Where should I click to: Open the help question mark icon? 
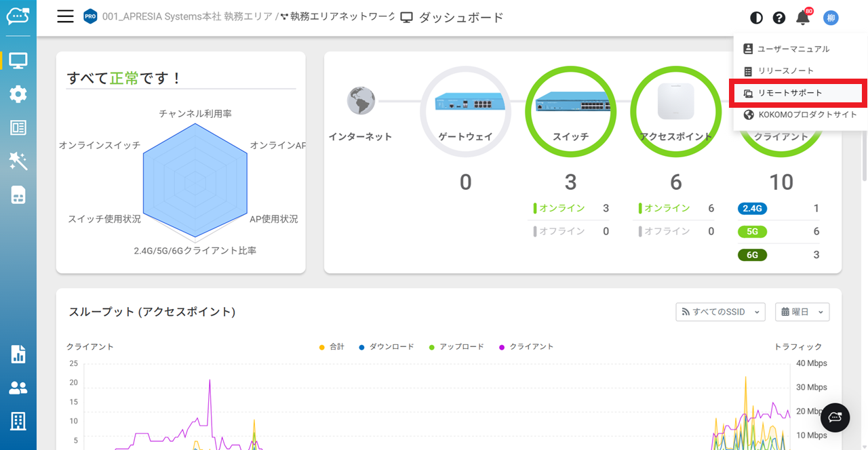coord(779,18)
